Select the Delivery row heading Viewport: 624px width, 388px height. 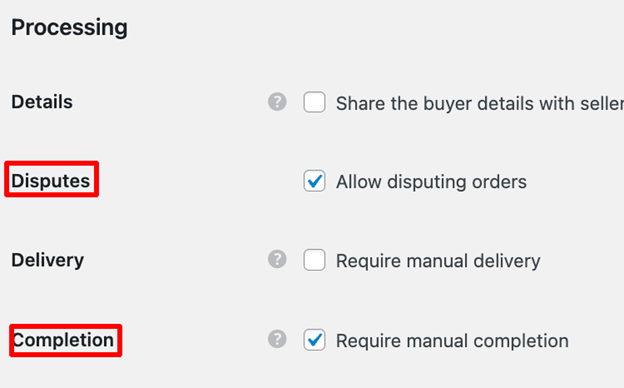click(x=47, y=260)
